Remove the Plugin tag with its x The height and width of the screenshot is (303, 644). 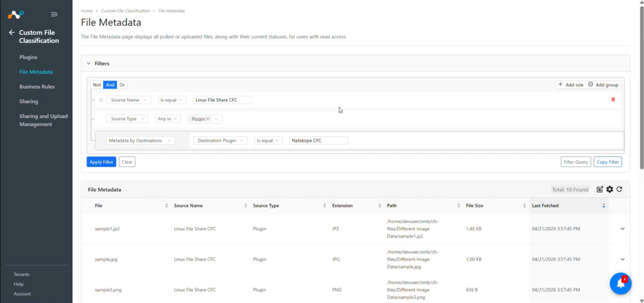[x=208, y=119]
